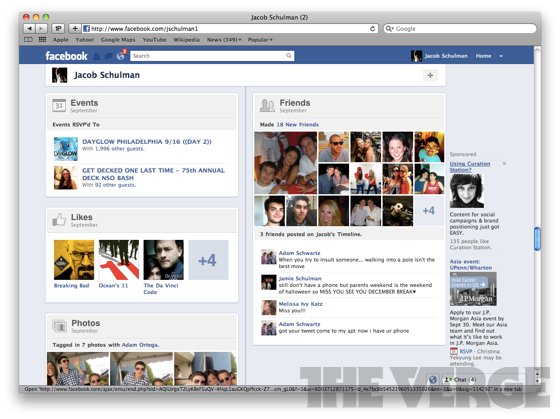560x419 pixels.
Task: Click the Google search field
Action: [460, 29]
